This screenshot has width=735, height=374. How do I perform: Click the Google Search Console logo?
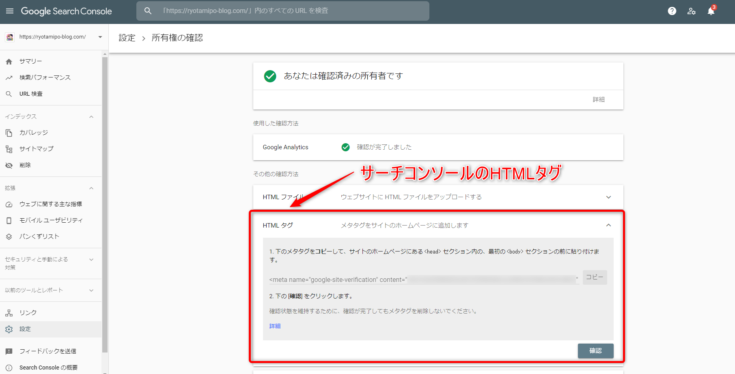(x=66, y=11)
